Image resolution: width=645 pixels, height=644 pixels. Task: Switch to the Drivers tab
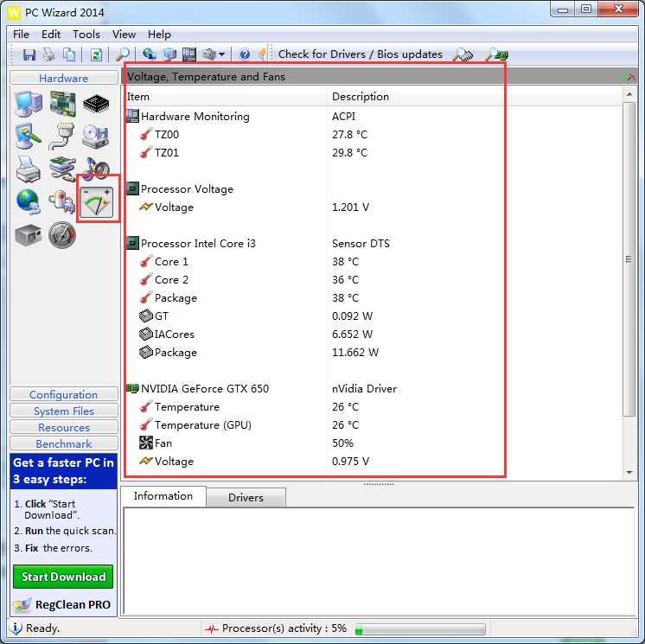pos(246,498)
